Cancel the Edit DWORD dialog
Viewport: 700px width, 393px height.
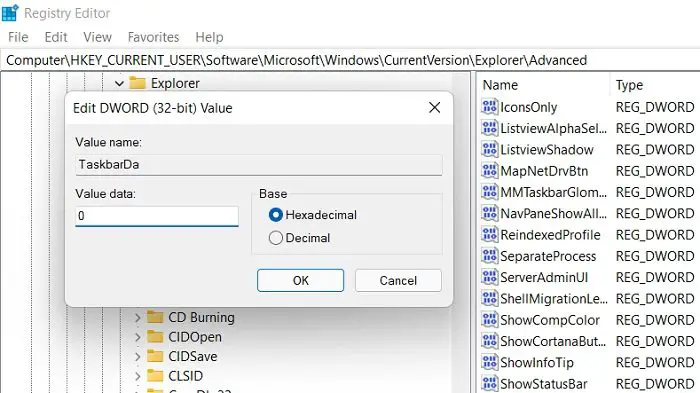point(398,280)
